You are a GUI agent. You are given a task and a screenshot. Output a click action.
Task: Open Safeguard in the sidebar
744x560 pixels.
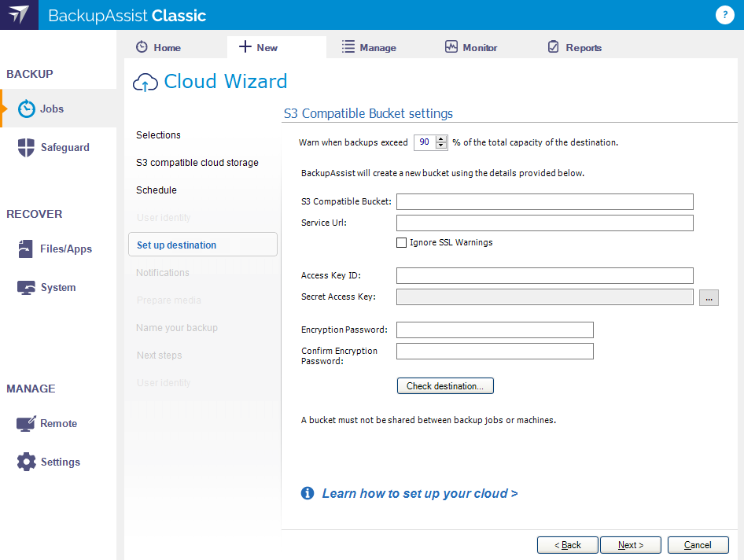coord(58,147)
